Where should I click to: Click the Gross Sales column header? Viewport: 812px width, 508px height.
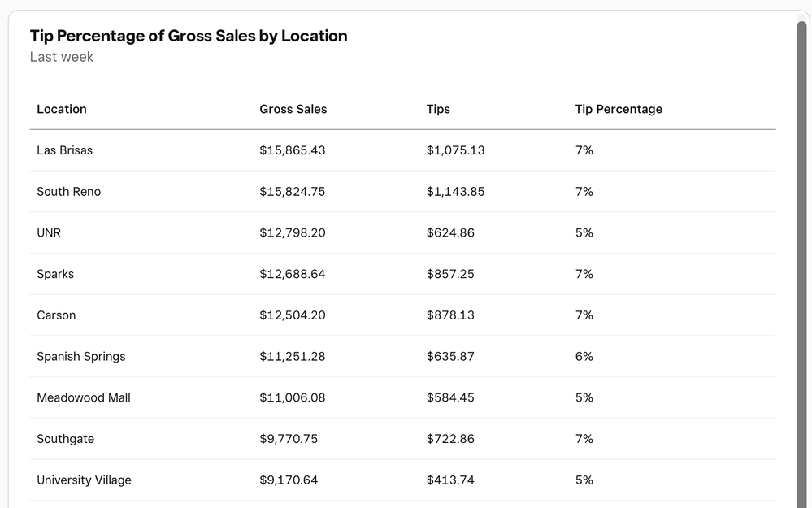point(293,109)
